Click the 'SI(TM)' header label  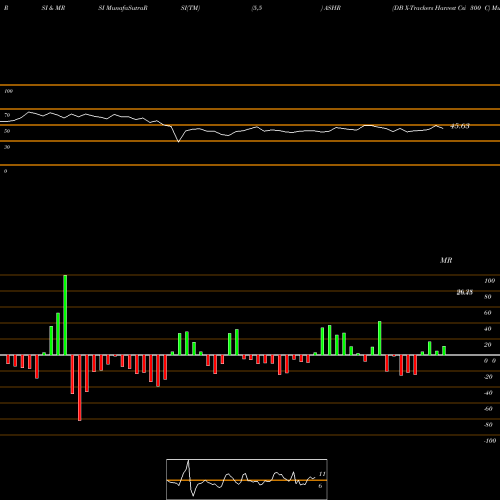(x=190, y=8)
